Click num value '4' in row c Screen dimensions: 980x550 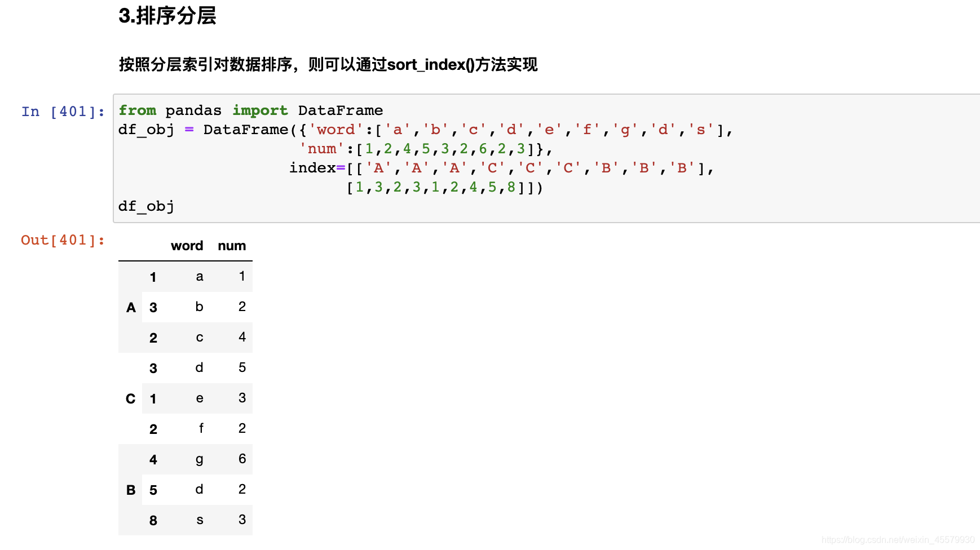click(x=242, y=337)
